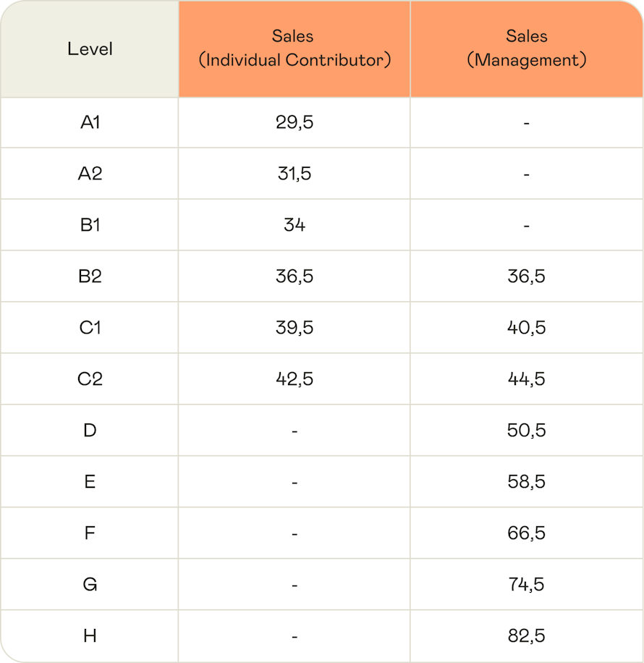Click the 44,5 Management value
This screenshot has height=663, width=644.
point(527,379)
